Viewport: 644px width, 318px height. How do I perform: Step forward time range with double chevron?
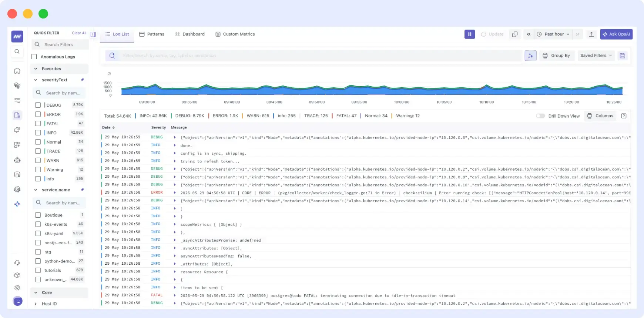coord(577,34)
